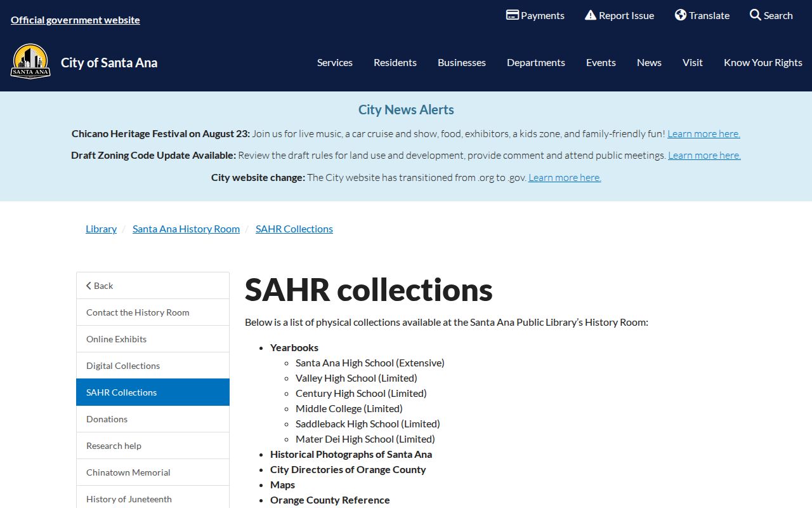Open the Visit menu

(x=693, y=62)
